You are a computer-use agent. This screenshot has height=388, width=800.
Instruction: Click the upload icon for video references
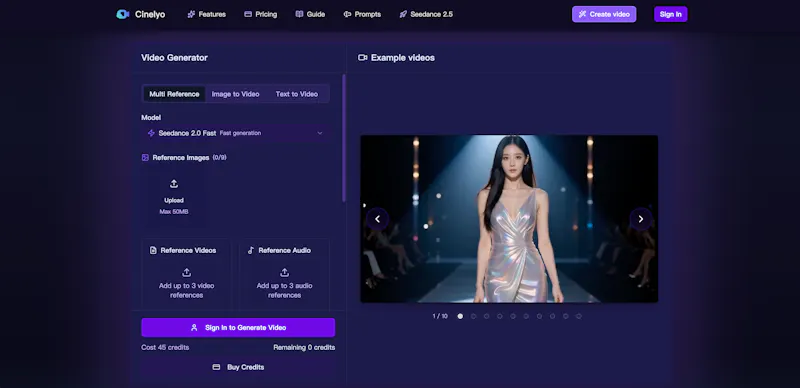coord(187,273)
